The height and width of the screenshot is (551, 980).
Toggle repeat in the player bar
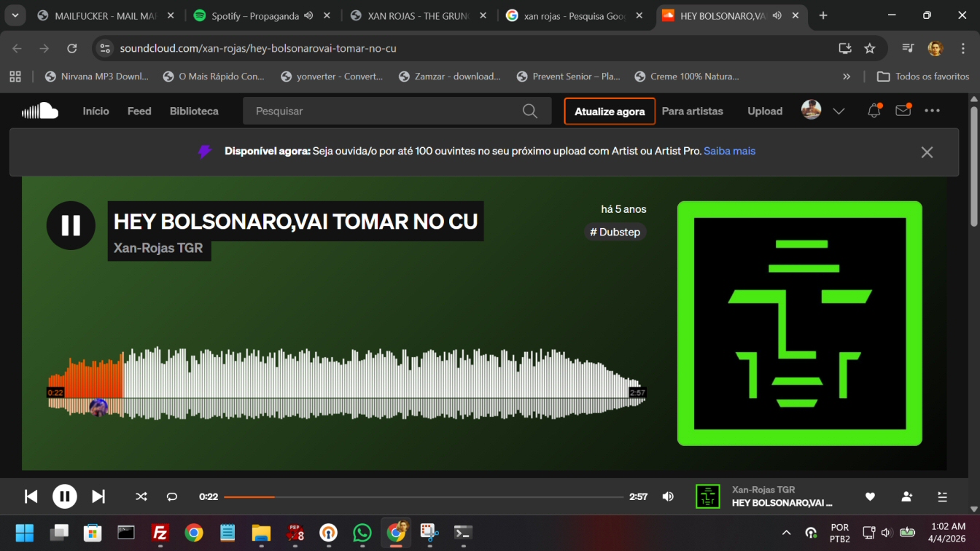(x=172, y=496)
